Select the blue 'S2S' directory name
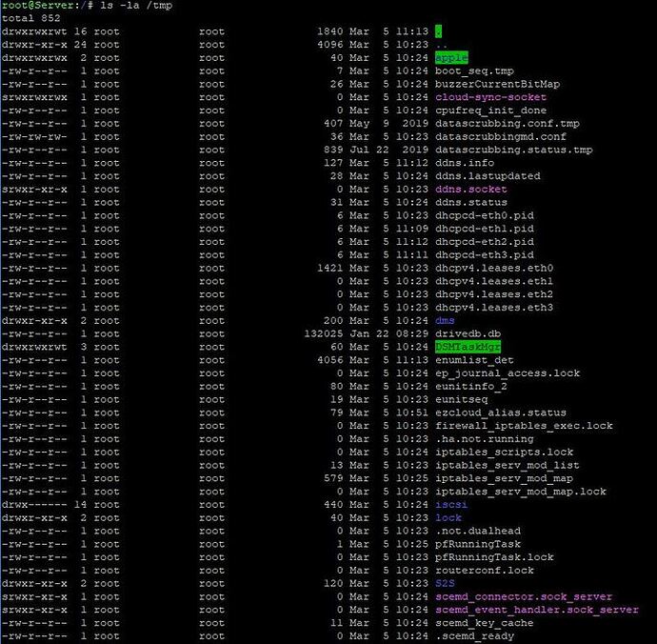The image size is (657, 644). coord(445,584)
